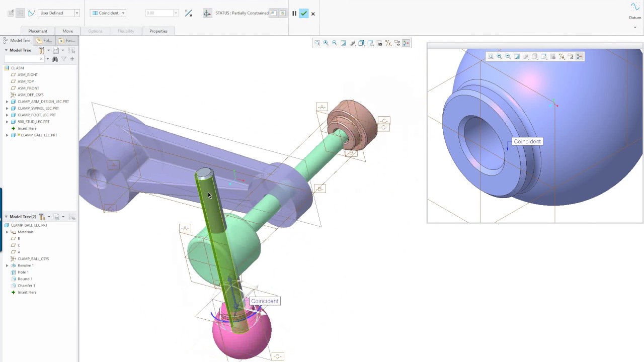Viewport: 644px width, 362px height.
Task: Open display style icon in main toolbar
Action: [361, 43]
